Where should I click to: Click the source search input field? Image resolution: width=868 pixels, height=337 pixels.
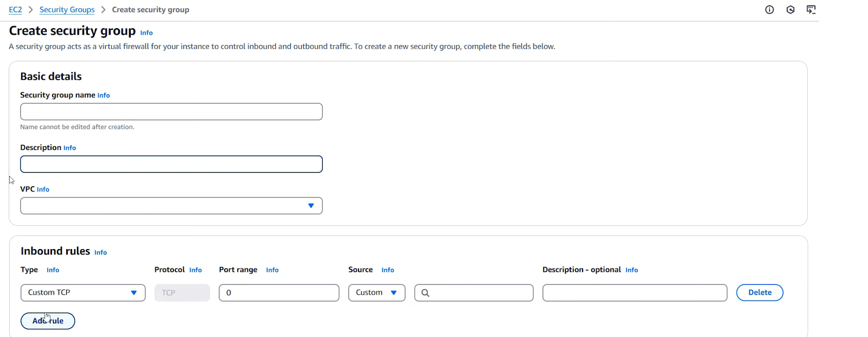coord(474,293)
